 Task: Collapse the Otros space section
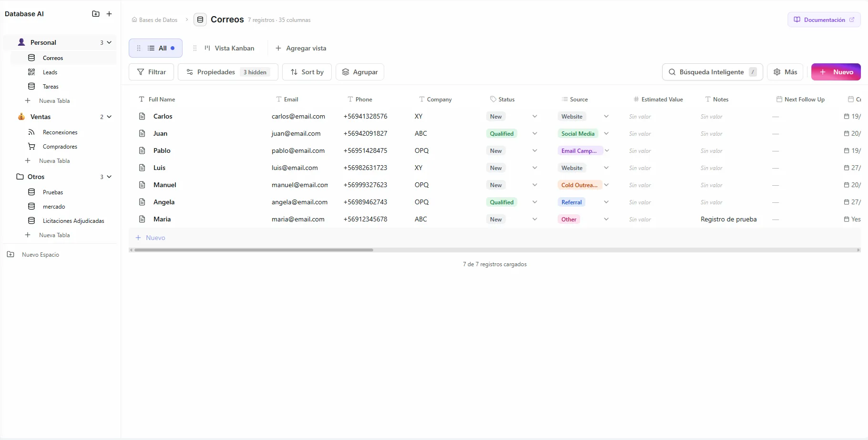point(109,177)
